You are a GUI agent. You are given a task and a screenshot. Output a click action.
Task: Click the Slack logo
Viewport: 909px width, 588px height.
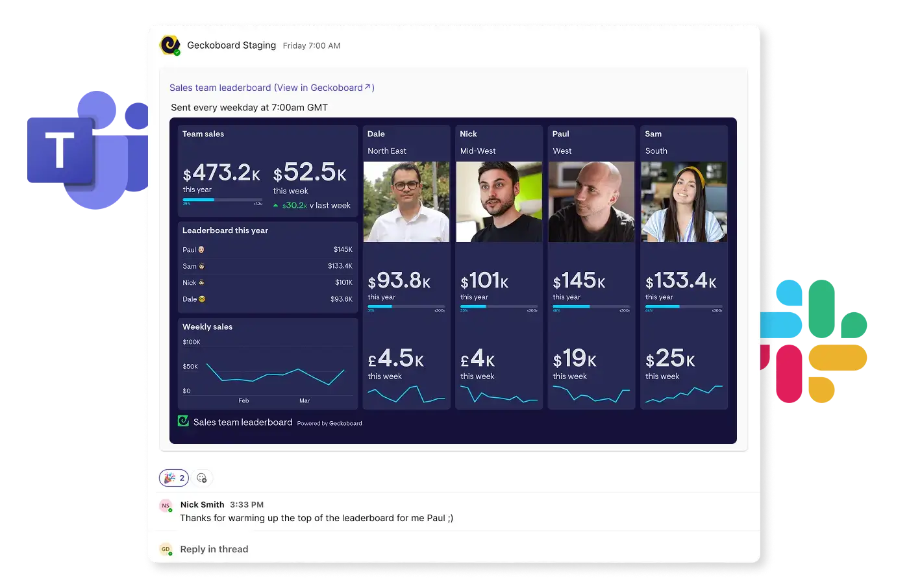click(x=814, y=341)
